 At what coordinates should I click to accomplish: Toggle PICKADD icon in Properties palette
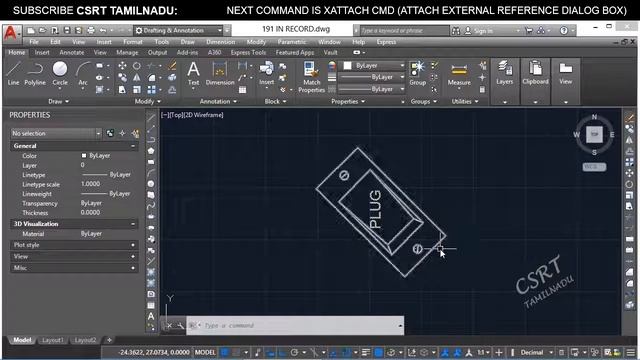pyautogui.click(x=110, y=133)
